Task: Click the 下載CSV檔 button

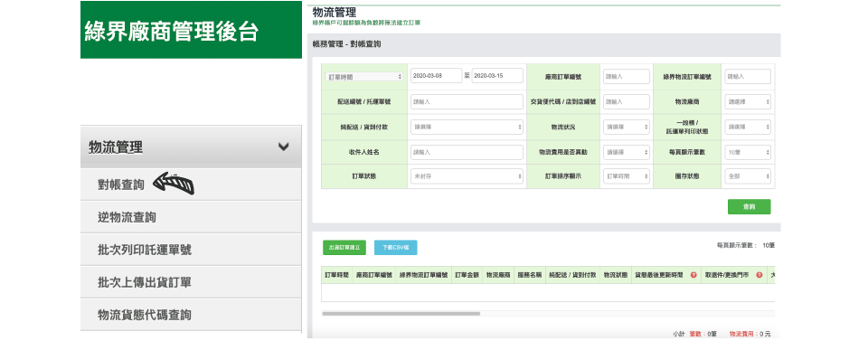Action: [395, 248]
